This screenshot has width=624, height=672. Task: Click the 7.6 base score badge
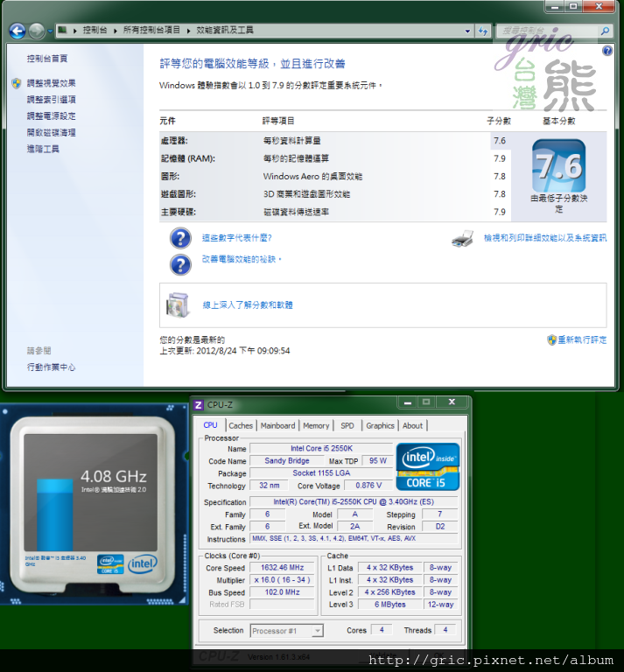coord(558,166)
